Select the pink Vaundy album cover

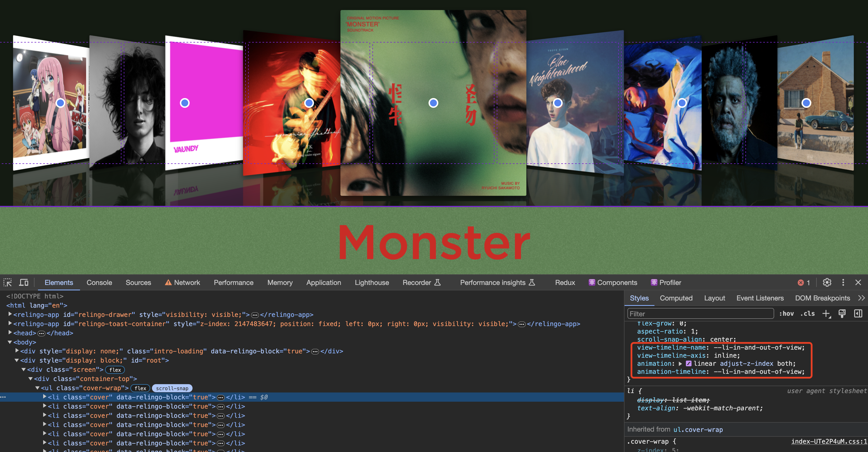(x=204, y=103)
